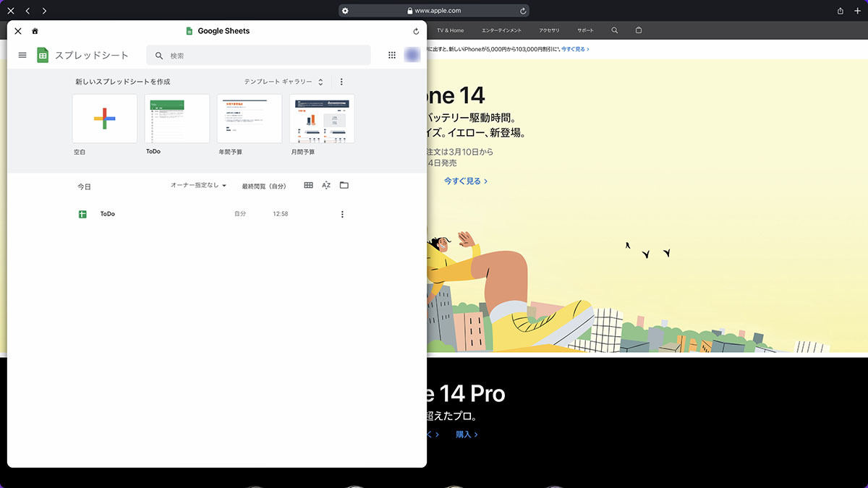
Task: Go to home in Google Sheets panel
Action: point(35,31)
